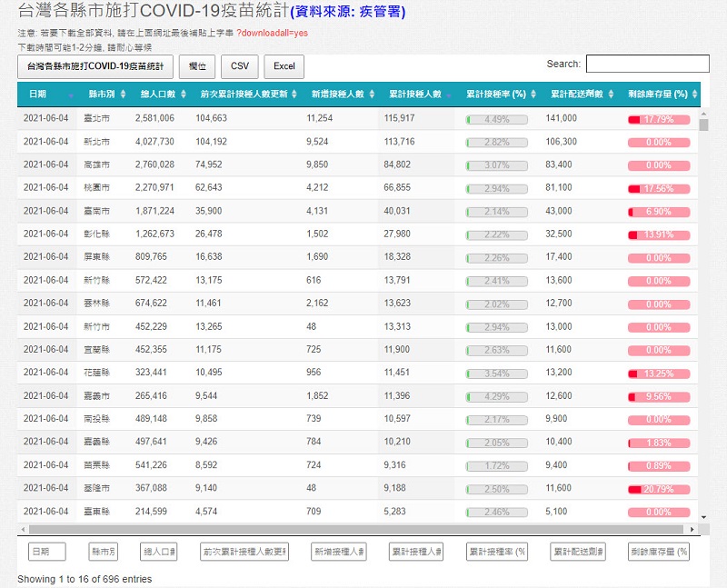This screenshot has height=588, width=727.
Task: Sort table by 日期 column arrows
Action: (x=68, y=95)
